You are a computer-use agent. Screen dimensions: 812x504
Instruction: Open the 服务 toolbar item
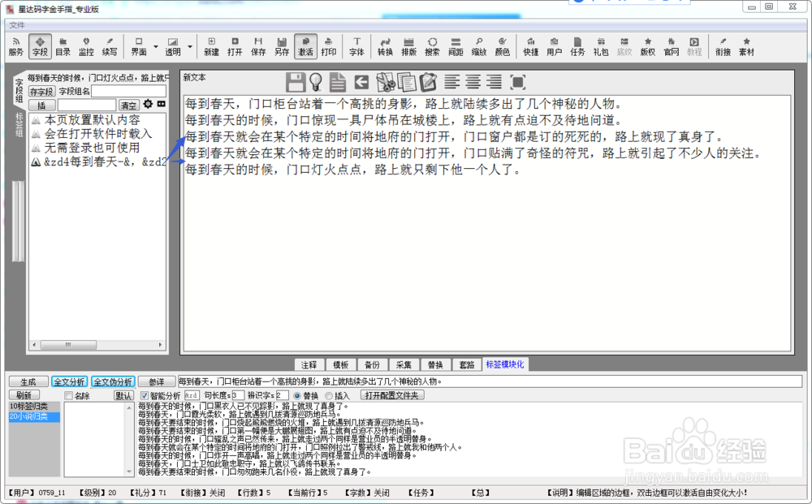coord(15,46)
